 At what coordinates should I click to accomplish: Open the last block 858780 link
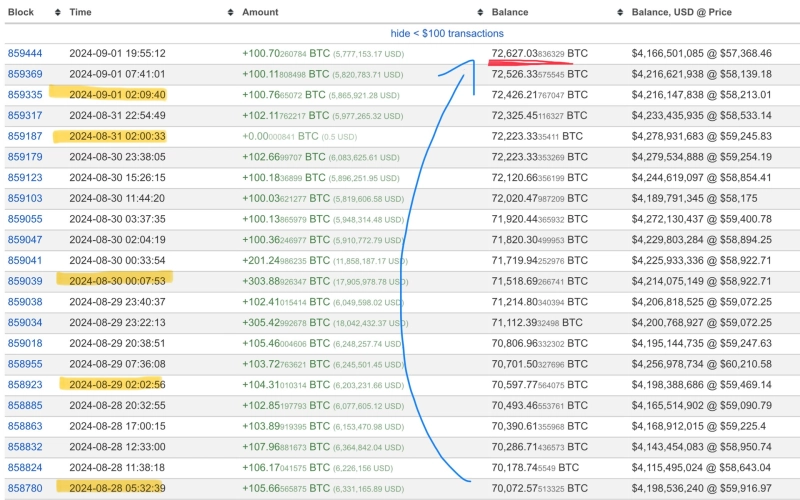click(24, 488)
